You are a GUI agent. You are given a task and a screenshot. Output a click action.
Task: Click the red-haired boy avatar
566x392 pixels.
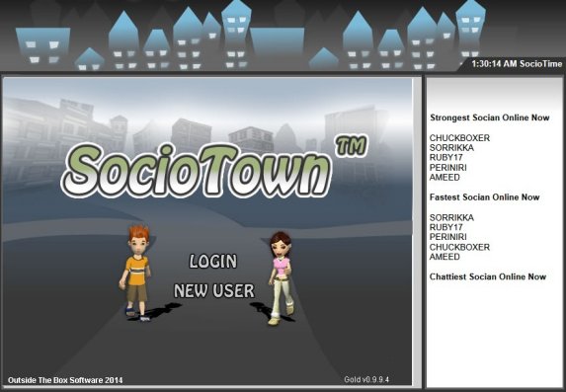(136, 273)
